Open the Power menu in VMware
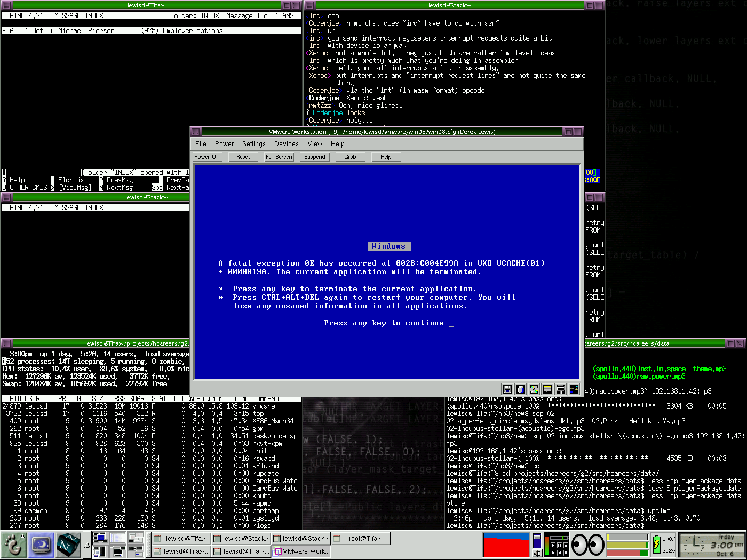The height and width of the screenshot is (560, 747). (224, 144)
